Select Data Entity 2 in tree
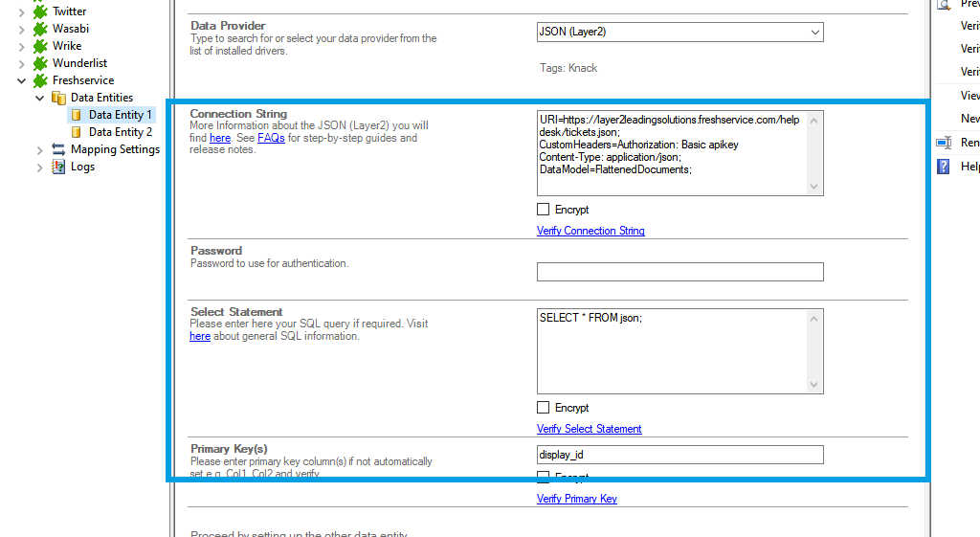Viewport: 980px width, 537px height. pos(120,132)
